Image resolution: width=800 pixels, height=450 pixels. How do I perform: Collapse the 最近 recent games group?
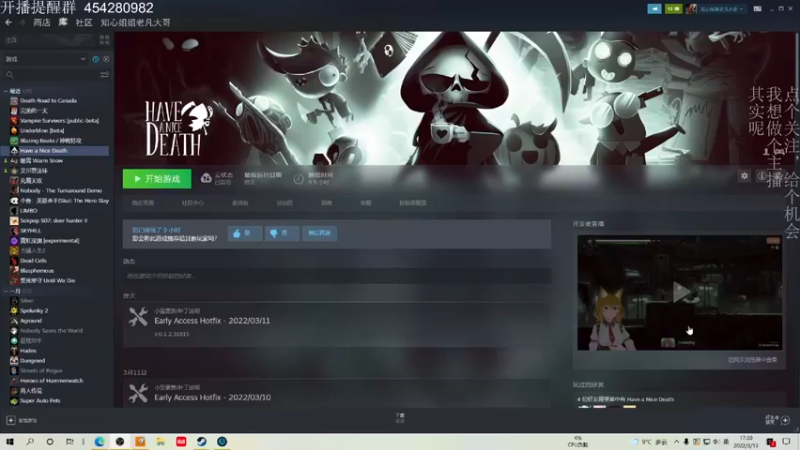click(6, 91)
